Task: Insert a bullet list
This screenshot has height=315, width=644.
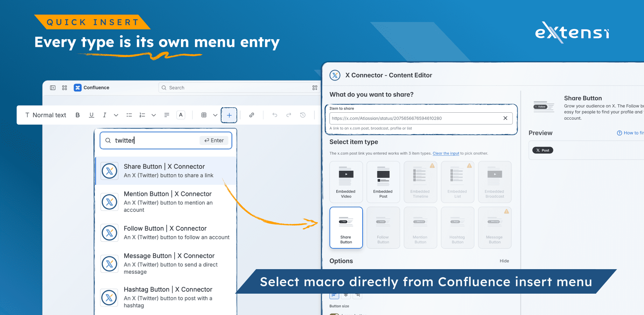Action: click(x=129, y=115)
